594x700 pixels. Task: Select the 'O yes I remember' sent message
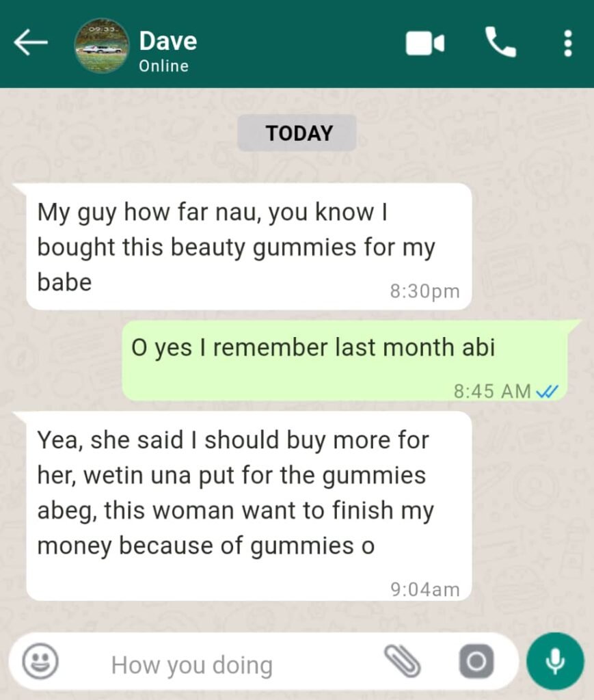[x=345, y=361]
